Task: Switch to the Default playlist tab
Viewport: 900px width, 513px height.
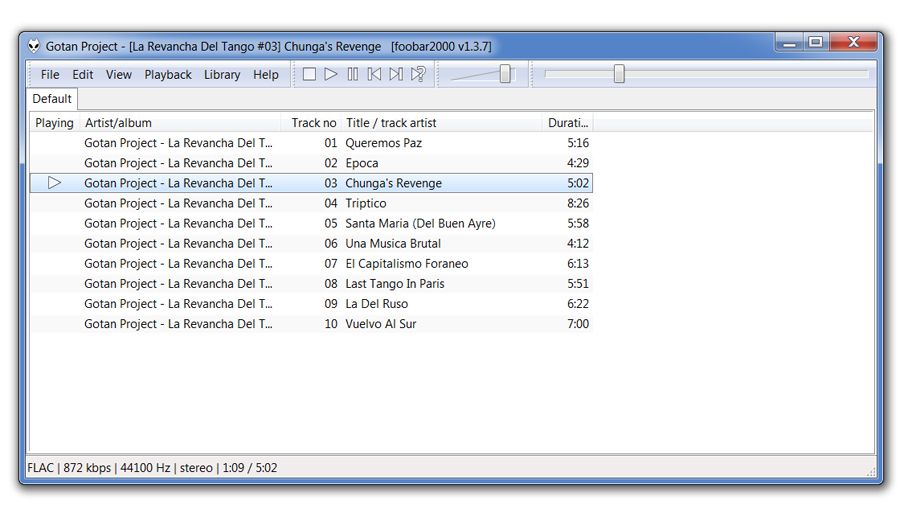Action: pyautogui.click(x=52, y=99)
